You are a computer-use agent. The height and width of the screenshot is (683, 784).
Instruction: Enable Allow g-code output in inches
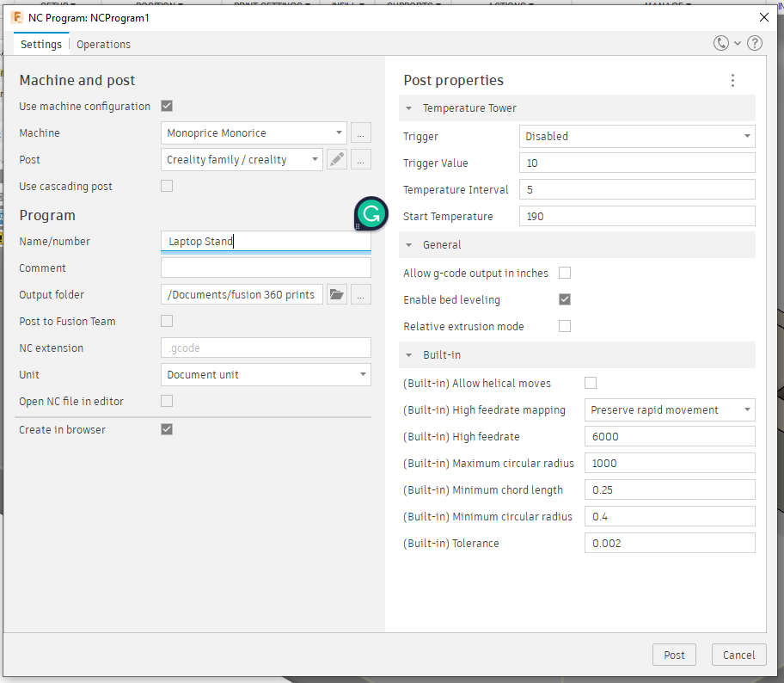pos(565,274)
